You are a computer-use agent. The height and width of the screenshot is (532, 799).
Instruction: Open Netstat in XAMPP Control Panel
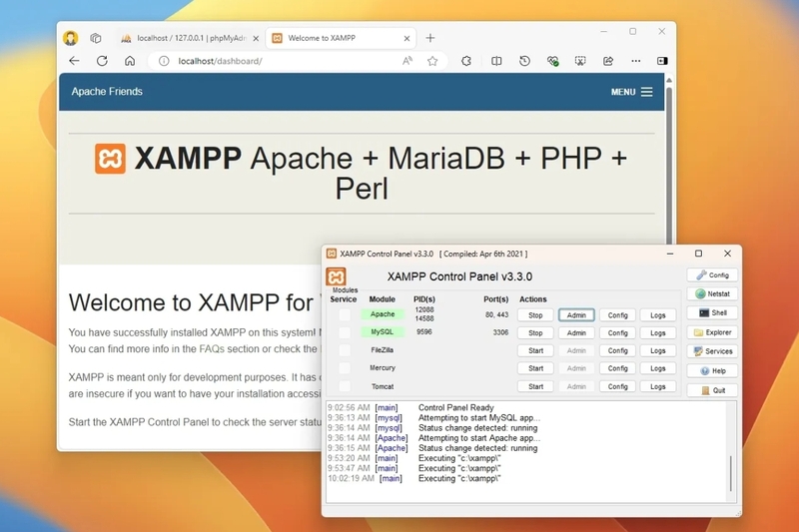[x=712, y=293]
